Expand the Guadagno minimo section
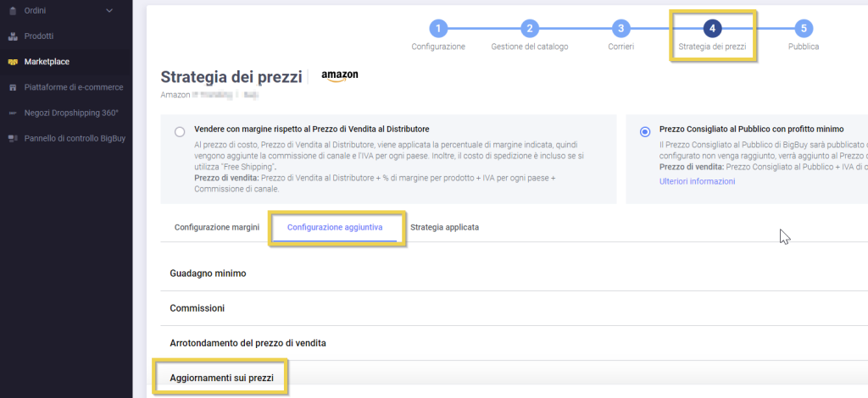This screenshot has height=398, width=868. pos(208,274)
